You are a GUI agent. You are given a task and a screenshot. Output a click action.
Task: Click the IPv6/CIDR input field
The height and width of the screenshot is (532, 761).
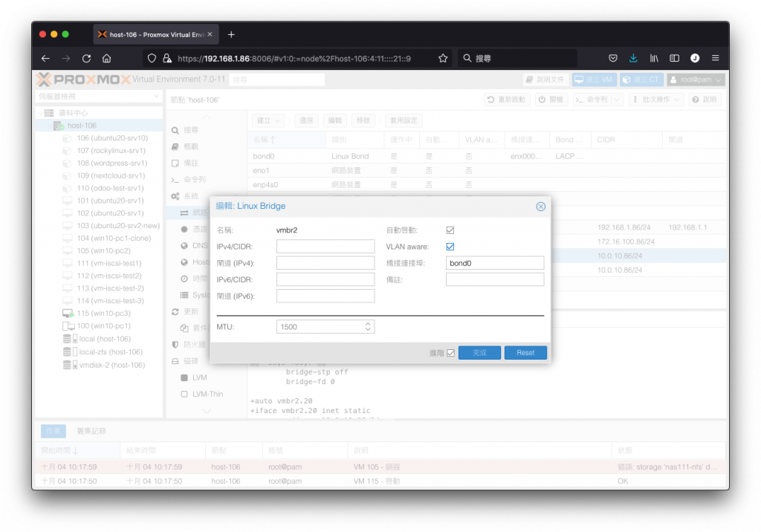coord(326,279)
